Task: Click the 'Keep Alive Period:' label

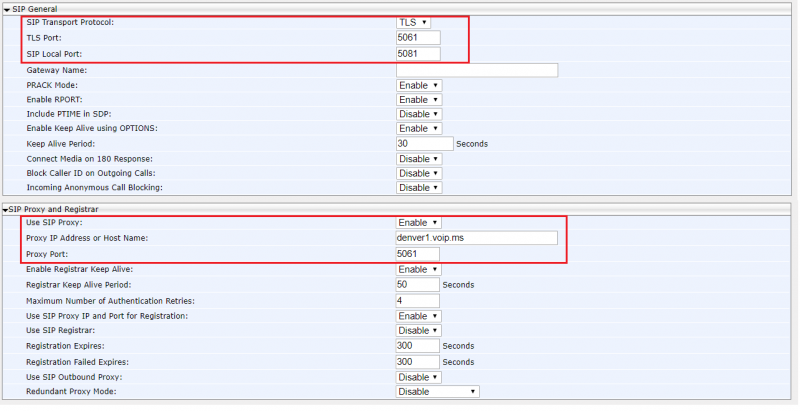Action: [x=61, y=144]
